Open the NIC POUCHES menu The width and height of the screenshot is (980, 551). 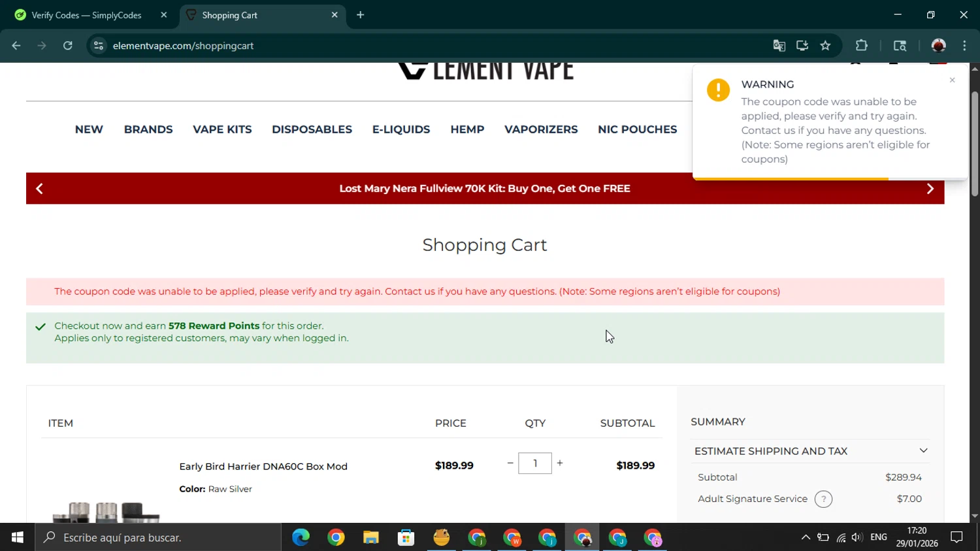(637, 129)
